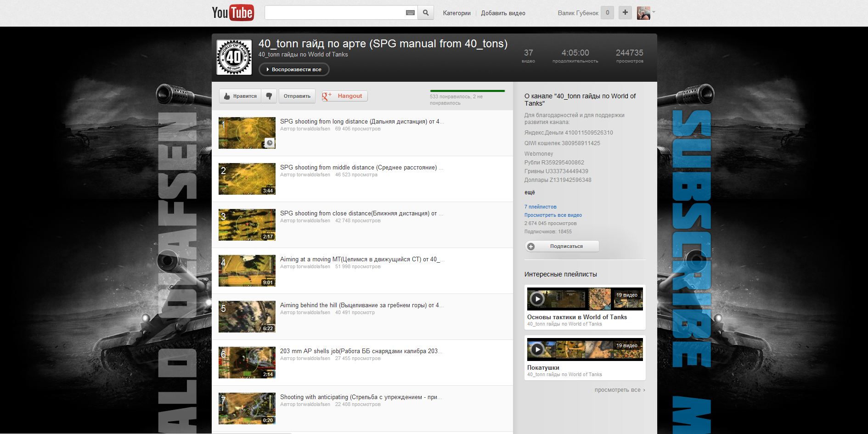Click Яндекс.Деньги 410011509526310 text
868x434 pixels.
569,133
